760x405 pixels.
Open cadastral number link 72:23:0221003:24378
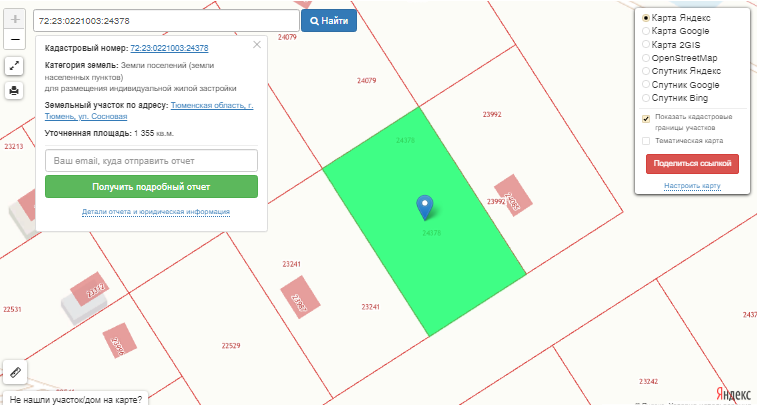click(169, 48)
